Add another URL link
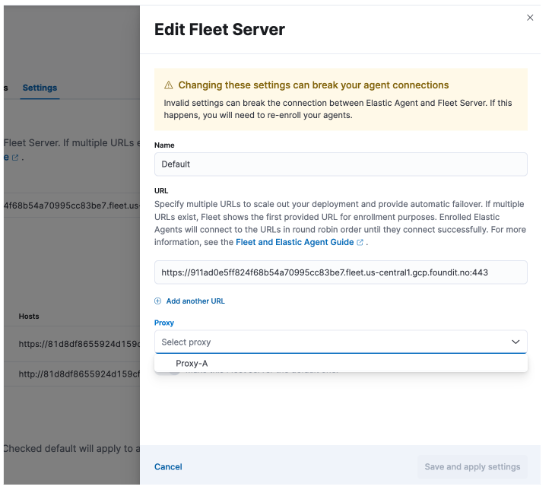547x490 pixels. click(195, 301)
